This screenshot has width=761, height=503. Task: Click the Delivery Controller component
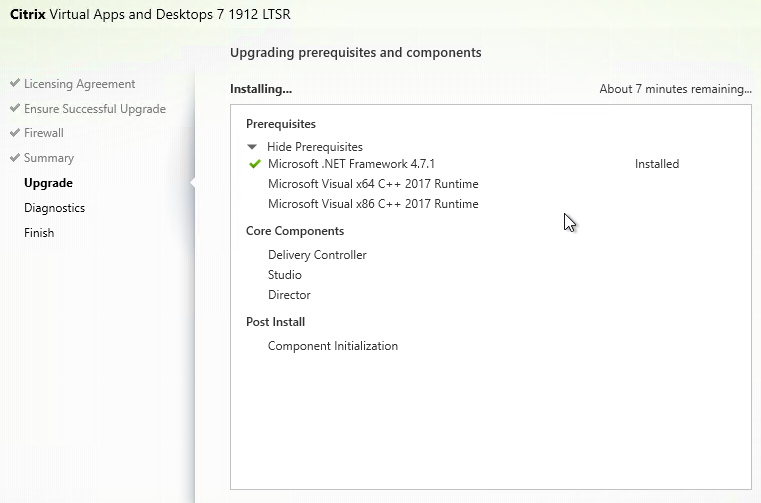click(x=317, y=255)
